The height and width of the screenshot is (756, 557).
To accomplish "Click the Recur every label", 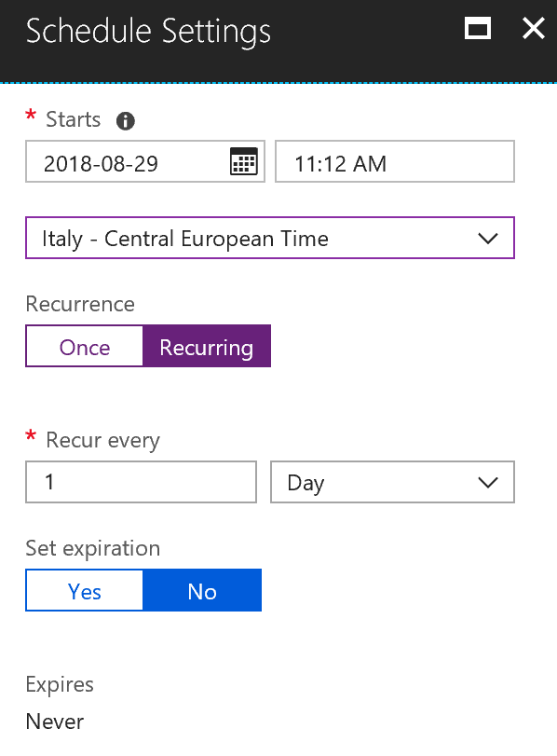I will point(102,441).
